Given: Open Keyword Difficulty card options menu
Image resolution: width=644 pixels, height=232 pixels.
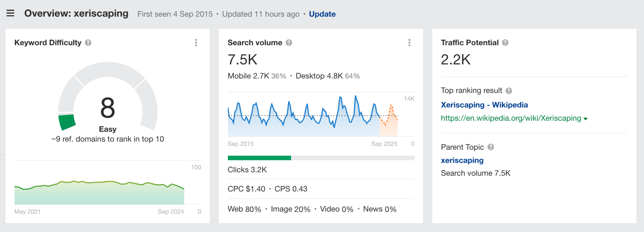Looking at the screenshot, I should [196, 43].
